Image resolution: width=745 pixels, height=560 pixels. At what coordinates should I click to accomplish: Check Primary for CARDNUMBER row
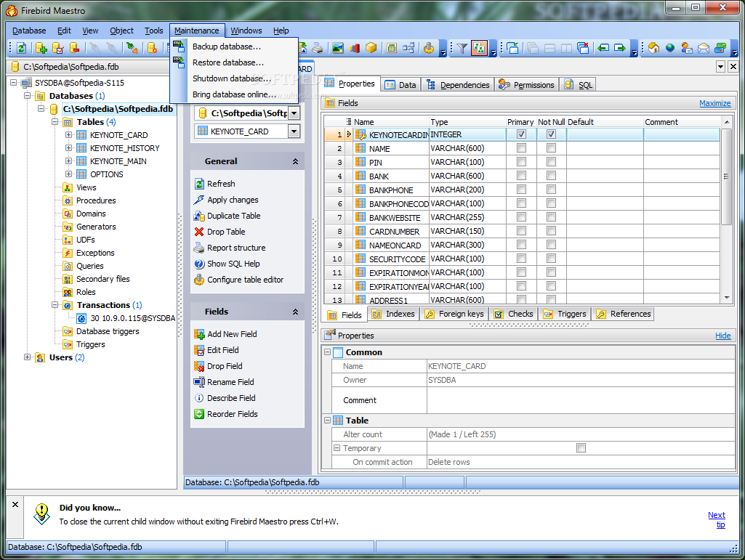pyautogui.click(x=521, y=231)
